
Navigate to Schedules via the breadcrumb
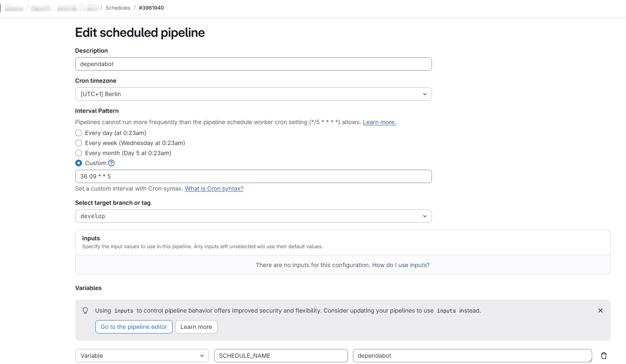coord(118,8)
